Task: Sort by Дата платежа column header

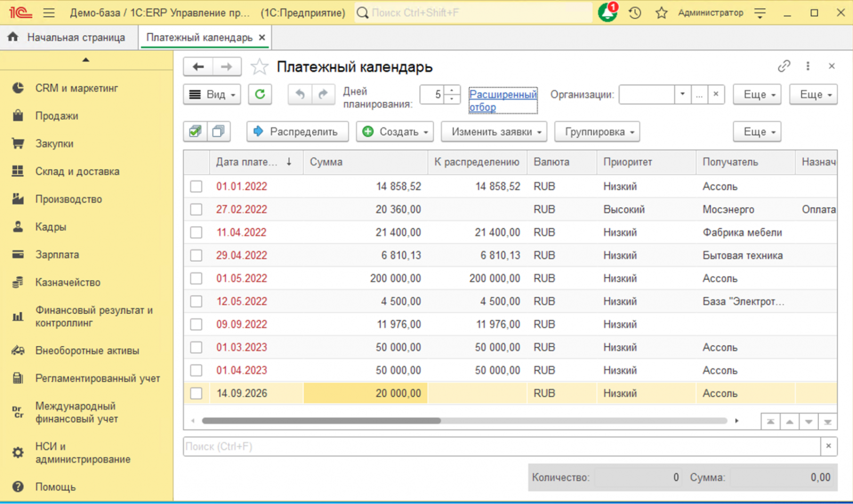Action: pos(256,162)
